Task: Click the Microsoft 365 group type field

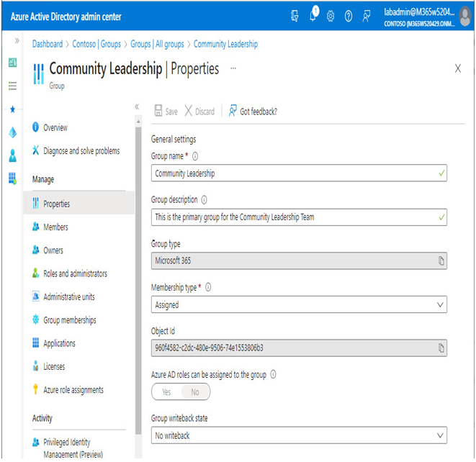Action: point(299,261)
